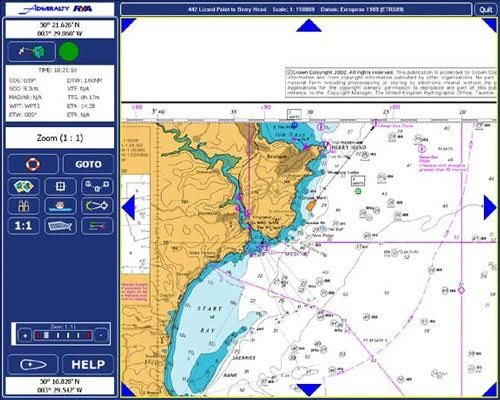Click the Quit button

486,9
